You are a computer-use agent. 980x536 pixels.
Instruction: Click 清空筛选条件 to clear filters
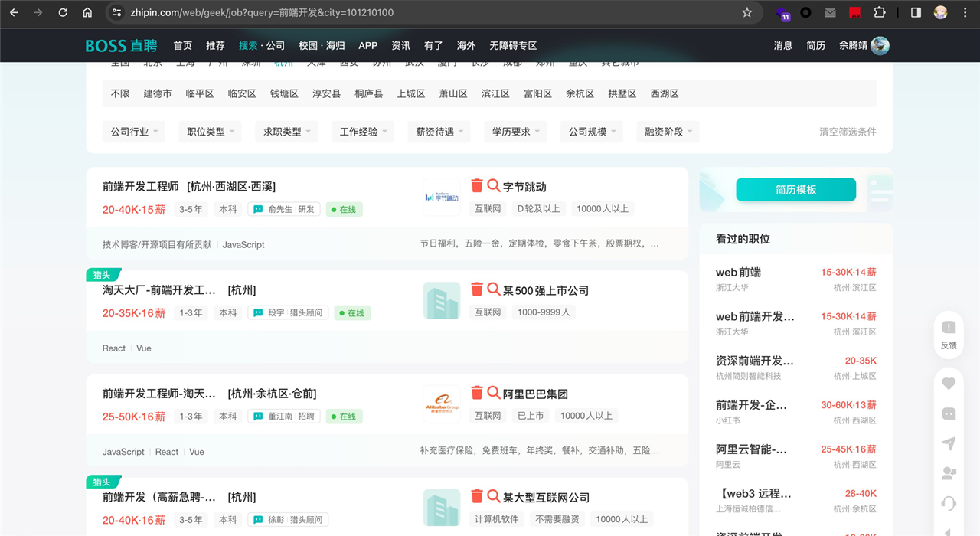click(848, 132)
